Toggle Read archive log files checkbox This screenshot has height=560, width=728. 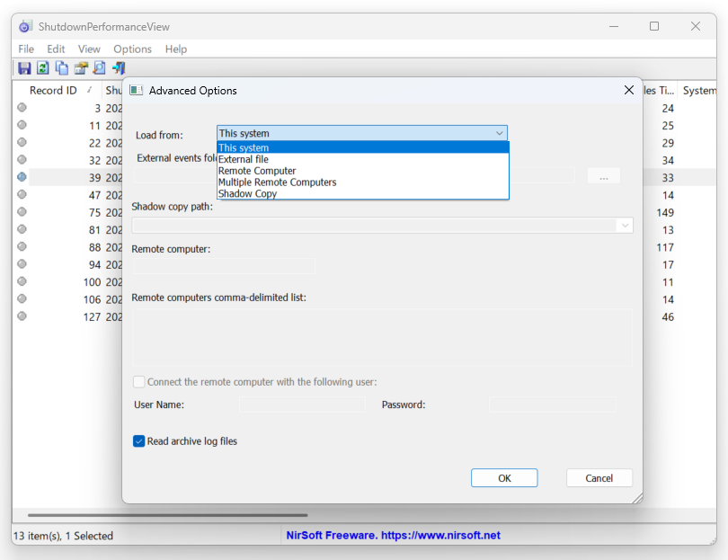tap(138, 441)
